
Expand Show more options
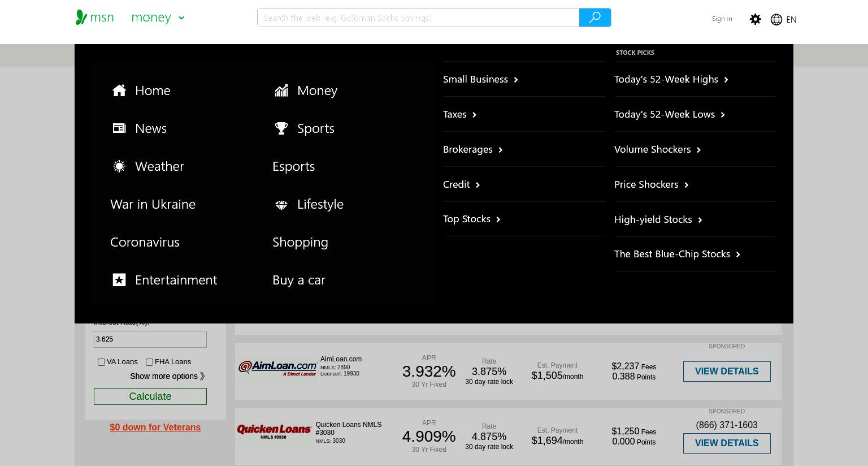(167, 376)
